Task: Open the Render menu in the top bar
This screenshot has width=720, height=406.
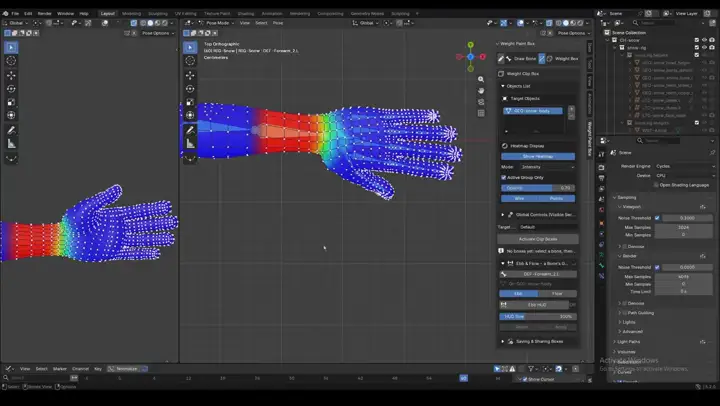Action: tap(45, 14)
